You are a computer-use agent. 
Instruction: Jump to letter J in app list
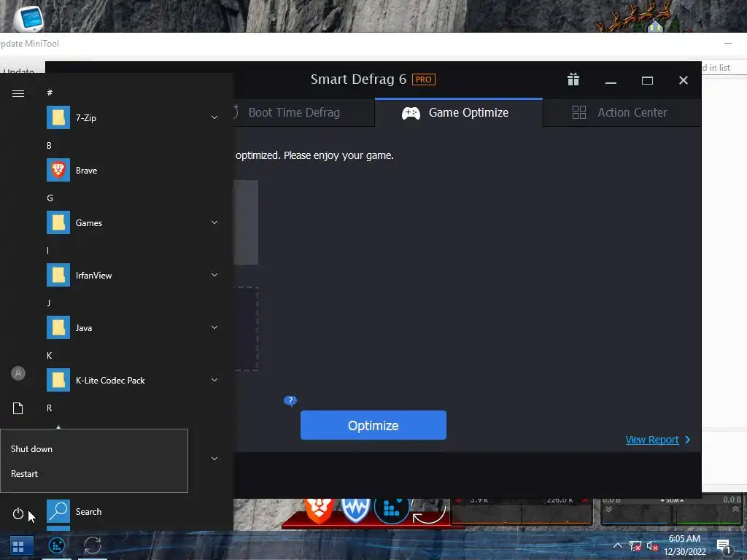49,303
